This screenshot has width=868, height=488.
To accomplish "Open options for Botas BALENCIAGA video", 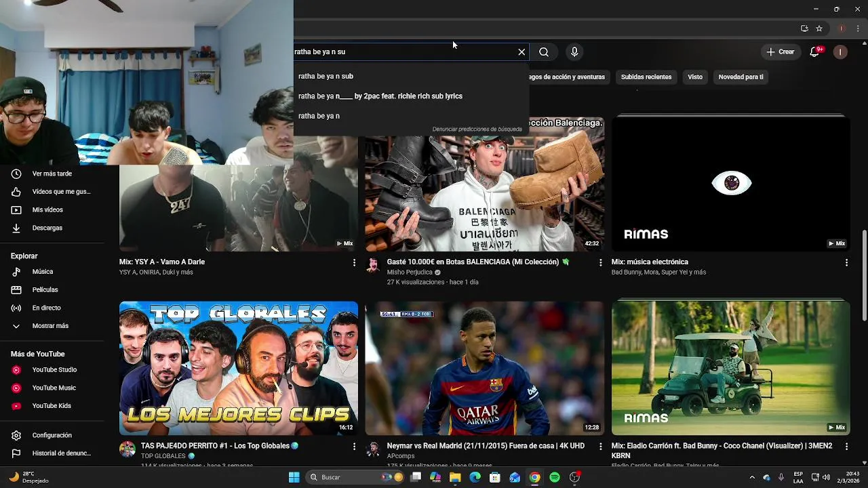I will (x=600, y=262).
